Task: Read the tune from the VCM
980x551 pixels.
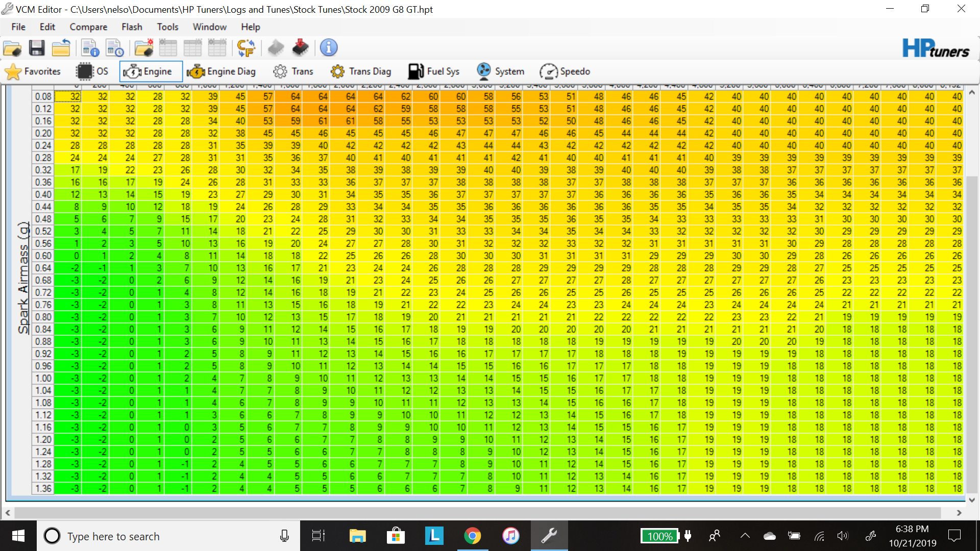Action: tap(276, 47)
